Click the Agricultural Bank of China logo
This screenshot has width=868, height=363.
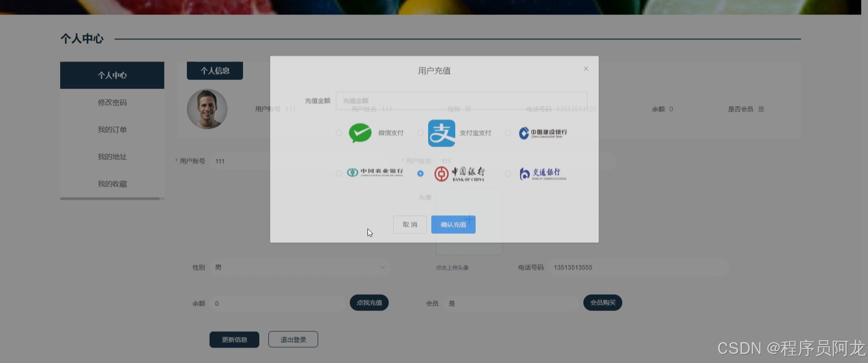click(375, 172)
